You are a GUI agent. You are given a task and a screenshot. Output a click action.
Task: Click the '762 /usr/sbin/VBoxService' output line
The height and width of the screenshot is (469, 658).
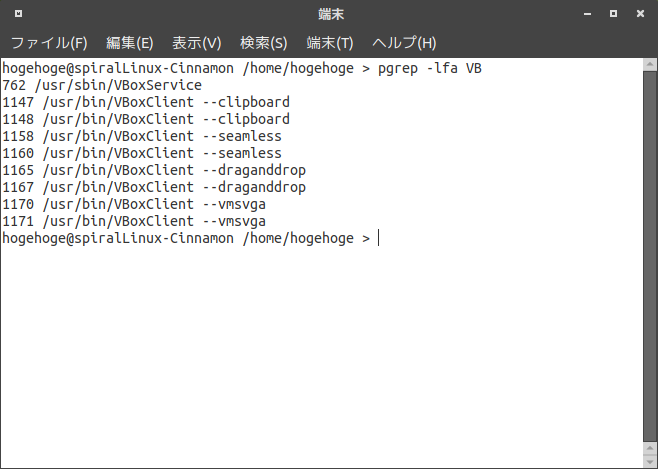tap(102, 85)
